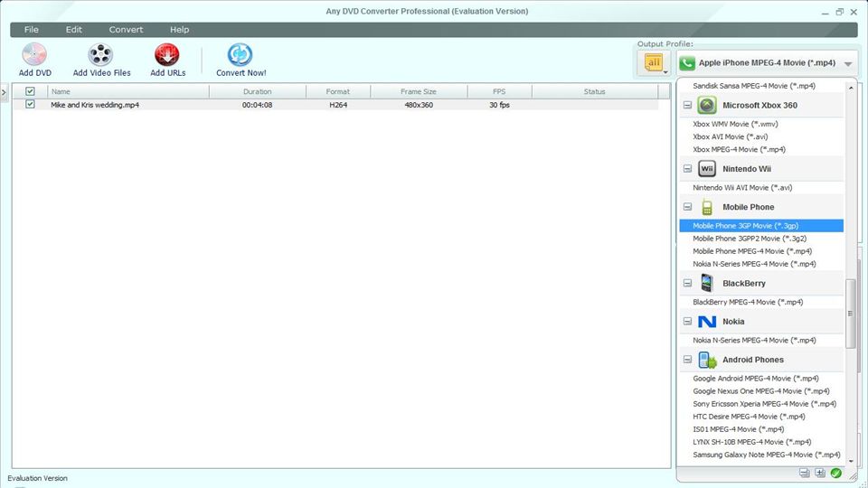Start conversion with Convert Now! icon
Screen dimensions: 868x488
click(x=241, y=54)
